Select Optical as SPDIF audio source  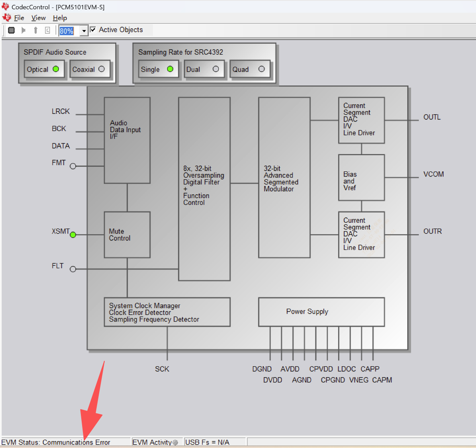(44, 69)
